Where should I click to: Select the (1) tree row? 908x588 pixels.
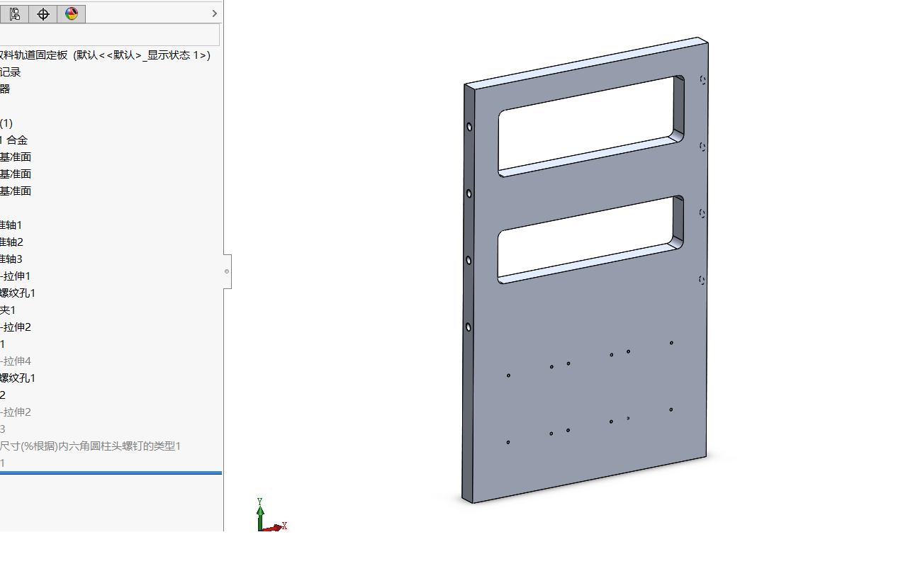6,123
